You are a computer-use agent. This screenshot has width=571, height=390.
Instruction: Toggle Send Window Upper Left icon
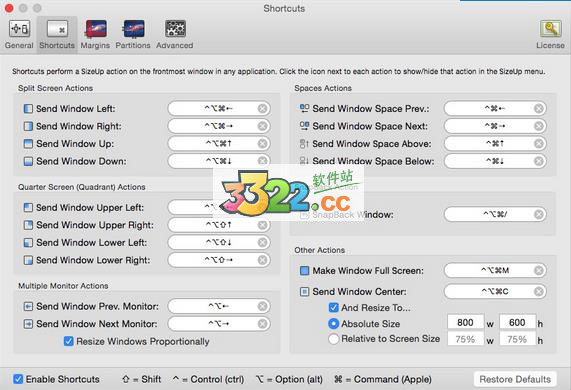pyautogui.click(x=28, y=208)
